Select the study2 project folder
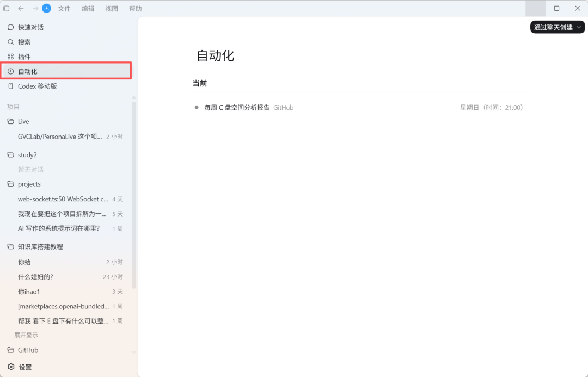 click(x=67, y=155)
